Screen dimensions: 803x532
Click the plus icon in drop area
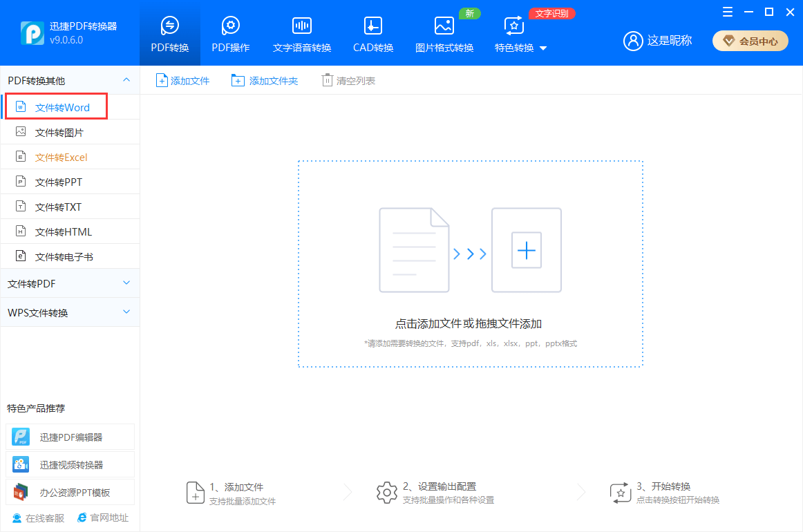coord(527,250)
